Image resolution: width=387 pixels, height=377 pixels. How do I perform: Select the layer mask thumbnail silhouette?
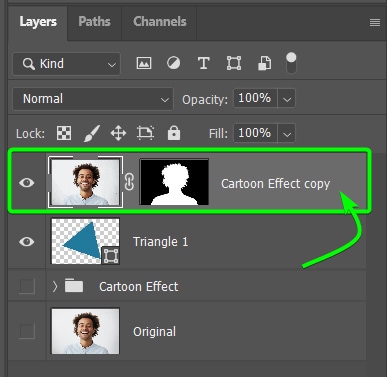(174, 182)
